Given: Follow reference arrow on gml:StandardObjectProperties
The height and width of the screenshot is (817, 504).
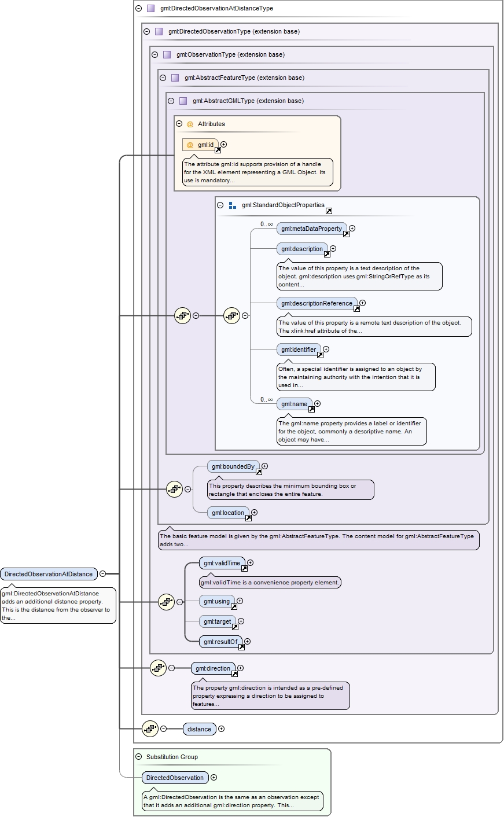Looking at the screenshot, I should (329, 211).
